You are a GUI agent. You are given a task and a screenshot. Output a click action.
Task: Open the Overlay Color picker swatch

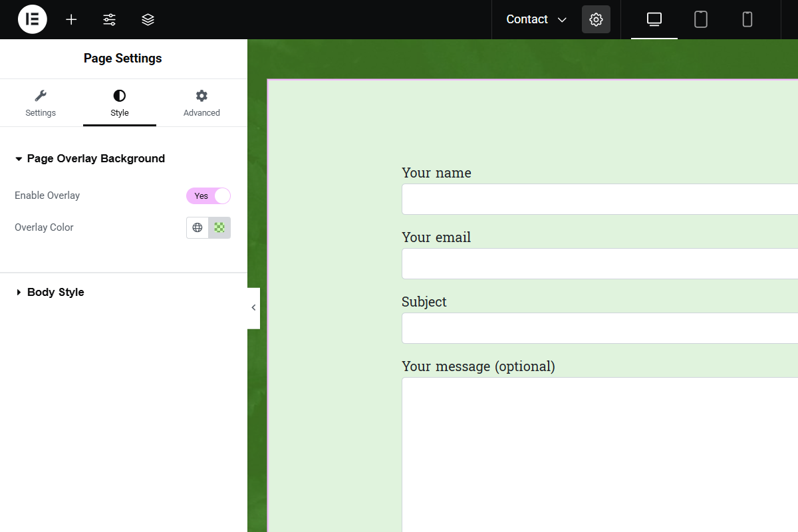coord(219,227)
